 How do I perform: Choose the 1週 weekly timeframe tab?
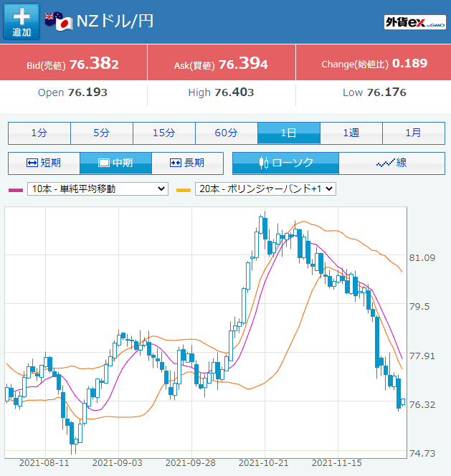point(351,133)
